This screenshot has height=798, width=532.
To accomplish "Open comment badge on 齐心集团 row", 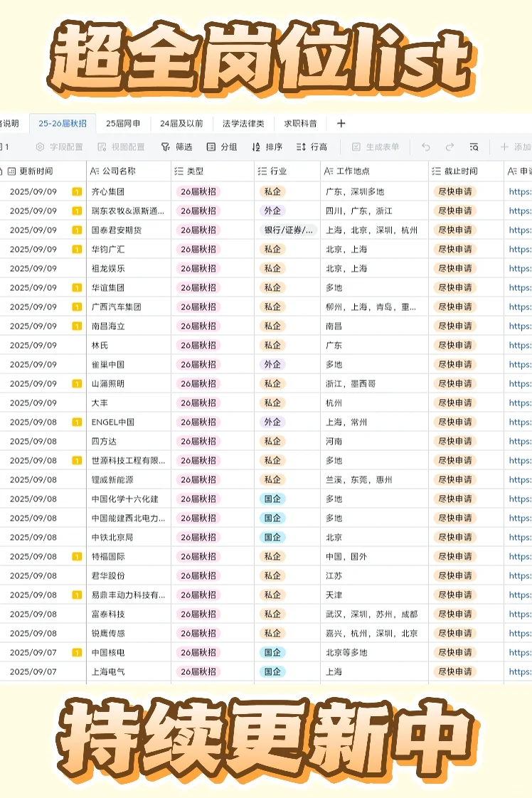I will pos(77,192).
